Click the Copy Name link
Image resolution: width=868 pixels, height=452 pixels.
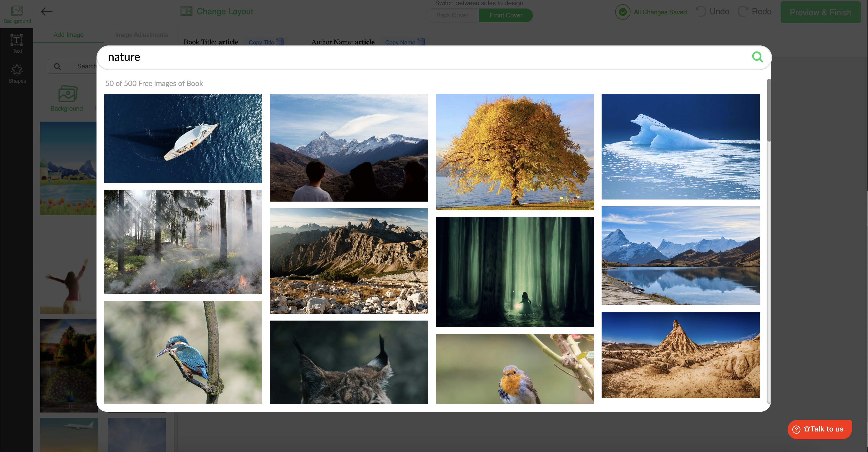click(400, 42)
